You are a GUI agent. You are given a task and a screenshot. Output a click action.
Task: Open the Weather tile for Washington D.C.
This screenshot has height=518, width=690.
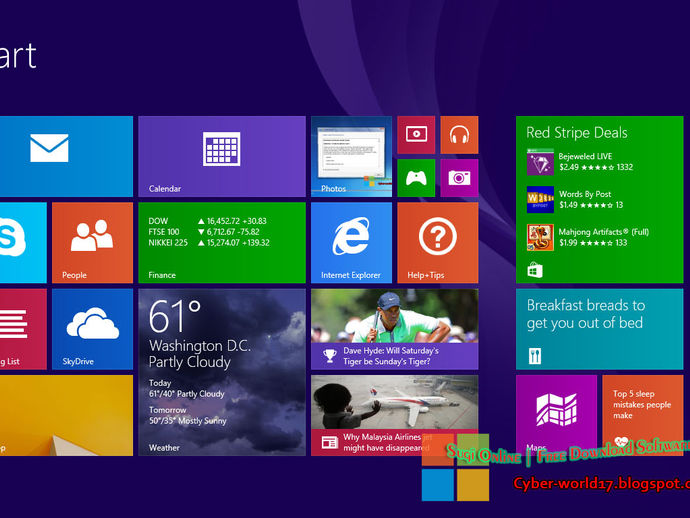pyautogui.click(x=222, y=372)
